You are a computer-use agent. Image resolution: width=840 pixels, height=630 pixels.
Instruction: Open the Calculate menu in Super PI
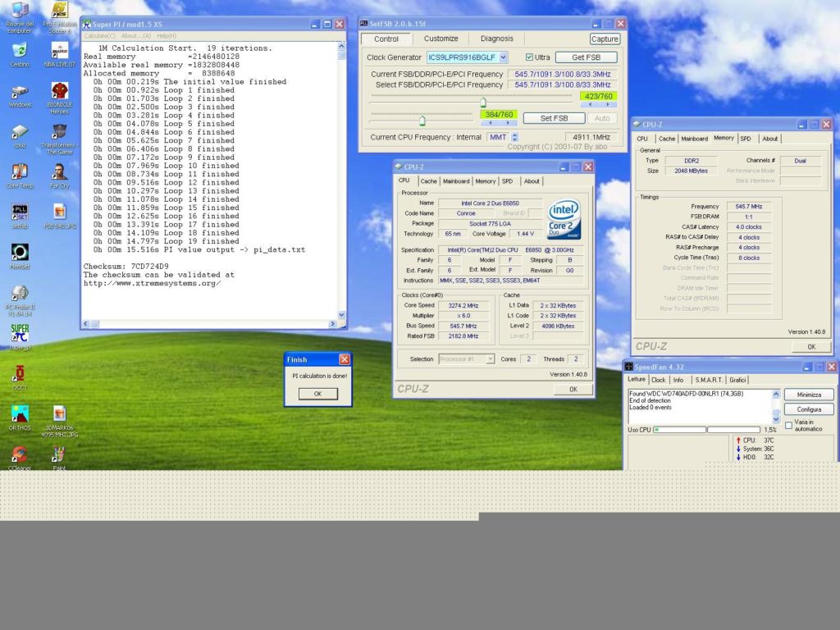click(x=99, y=36)
